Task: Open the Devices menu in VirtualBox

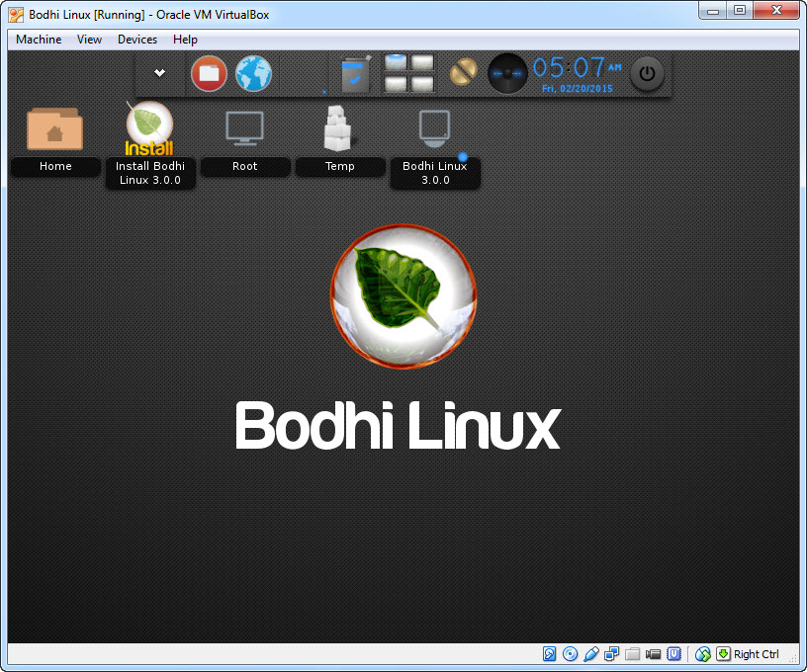Action: click(137, 40)
